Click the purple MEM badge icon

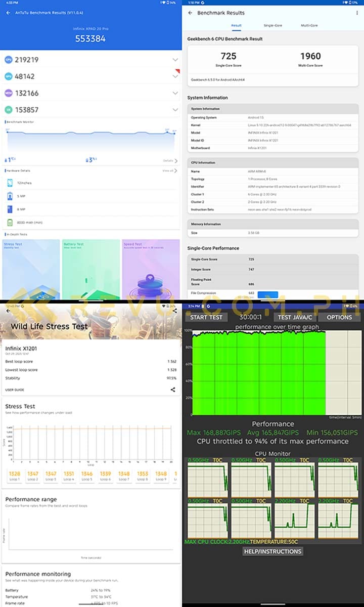coord(8,93)
